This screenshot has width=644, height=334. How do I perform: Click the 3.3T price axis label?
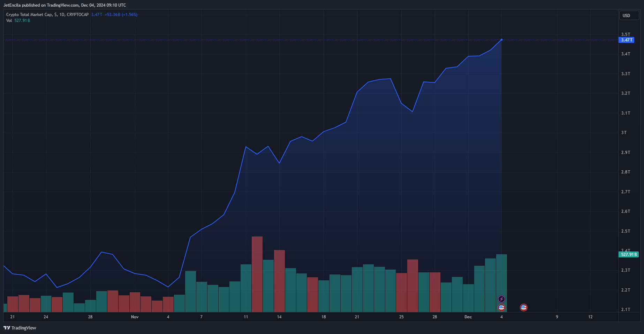(626, 74)
